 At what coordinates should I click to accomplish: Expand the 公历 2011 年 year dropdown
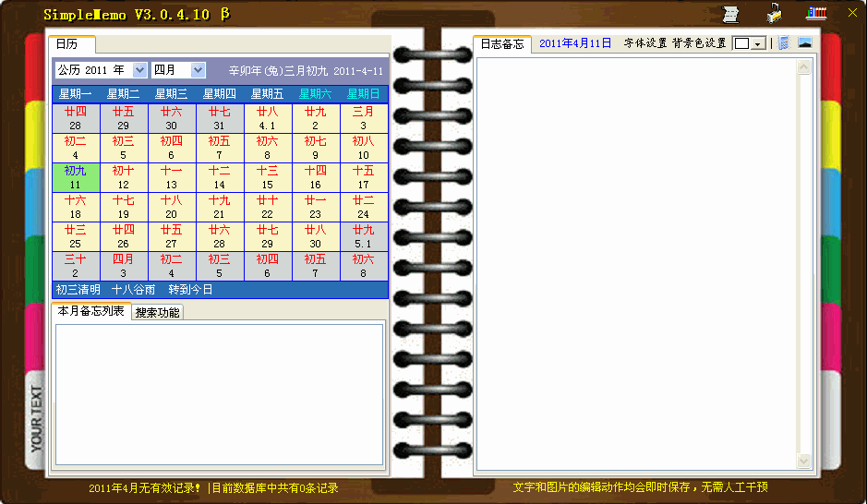(139, 69)
